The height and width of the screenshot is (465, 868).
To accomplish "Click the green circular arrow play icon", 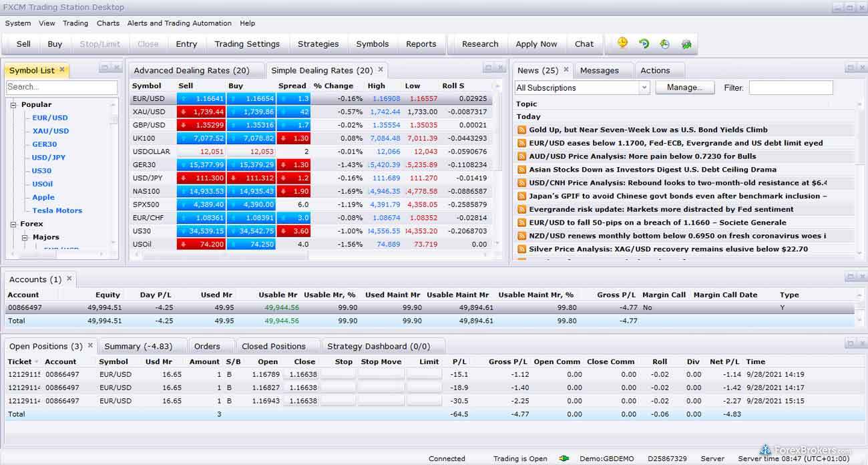I will pos(644,43).
